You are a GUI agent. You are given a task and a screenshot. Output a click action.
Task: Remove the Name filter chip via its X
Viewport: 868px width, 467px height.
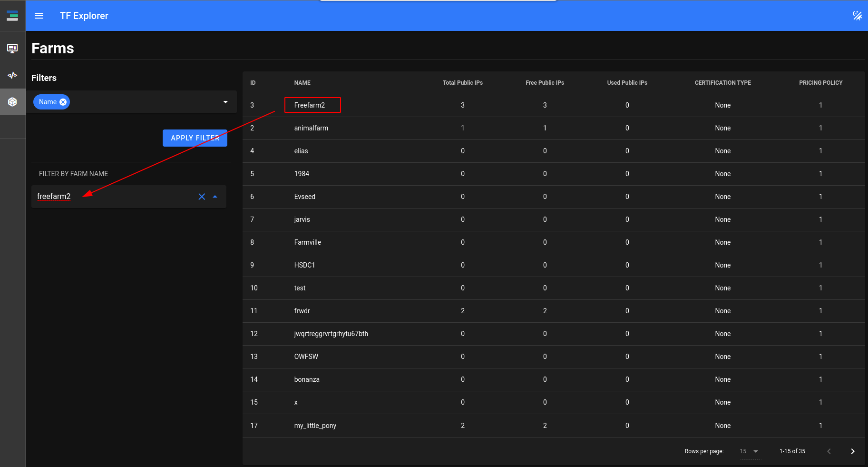tap(63, 101)
